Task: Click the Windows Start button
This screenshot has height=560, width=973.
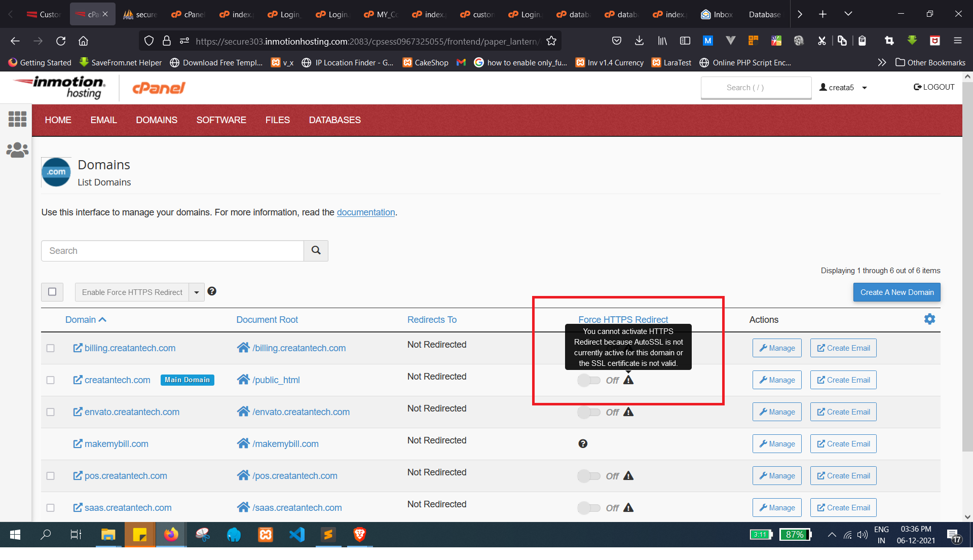Action: (15, 535)
